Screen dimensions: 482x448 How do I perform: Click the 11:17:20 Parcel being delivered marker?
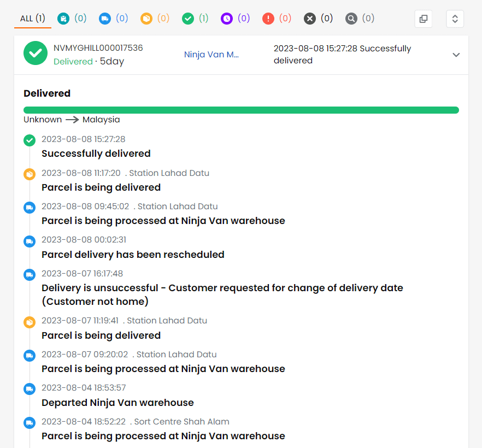click(x=30, y=174)
